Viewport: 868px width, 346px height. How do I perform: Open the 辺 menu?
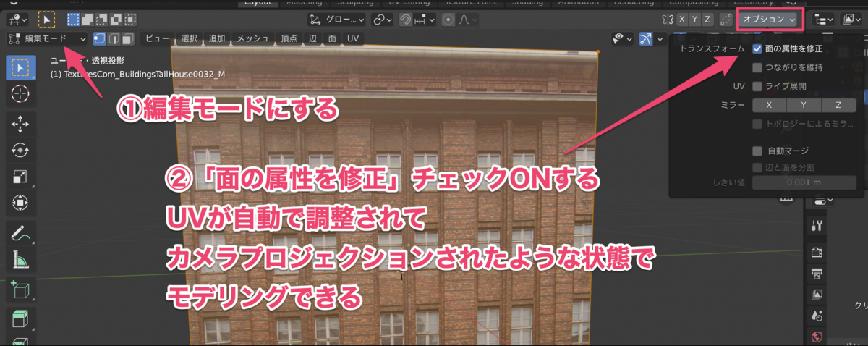tap(313, 38)
